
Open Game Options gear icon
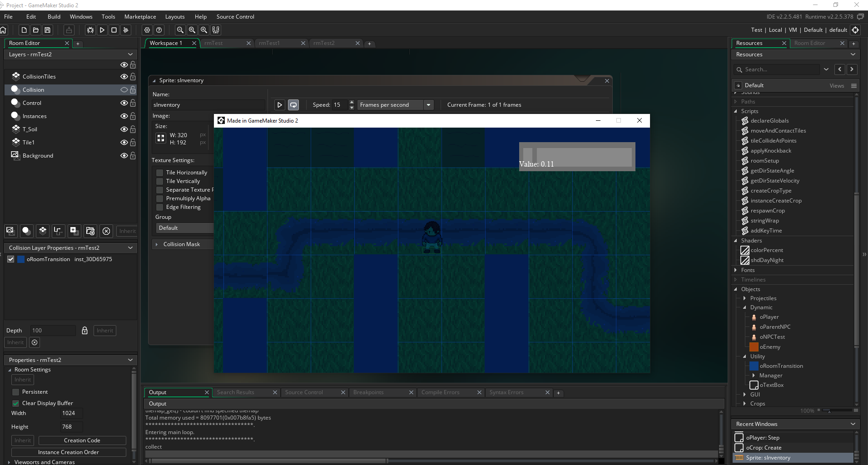tap(147, 30)
